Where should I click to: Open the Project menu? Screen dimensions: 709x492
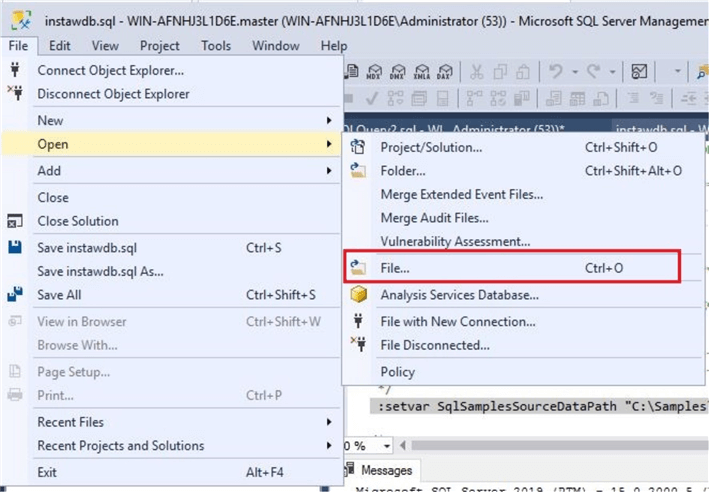pos(159,46)
